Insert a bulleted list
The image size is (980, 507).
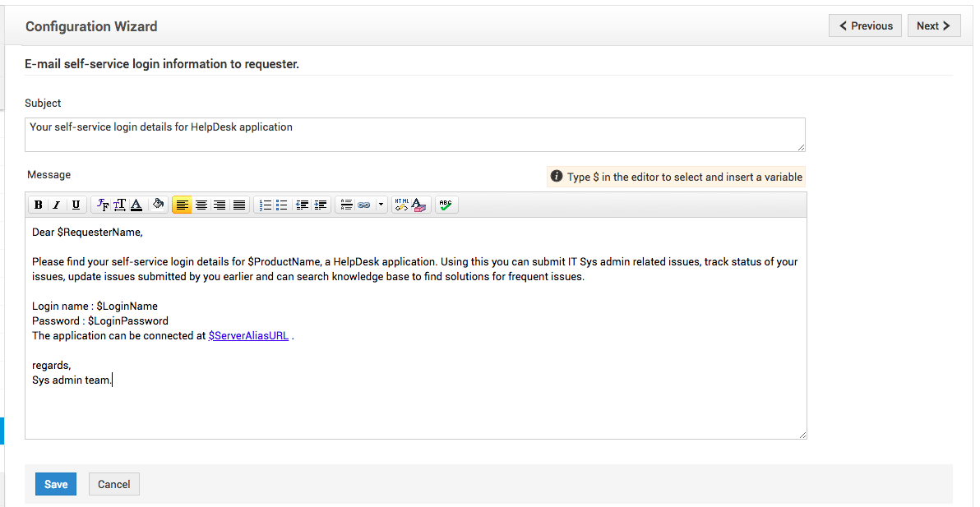pyautogui.click(x=282, y=205)
